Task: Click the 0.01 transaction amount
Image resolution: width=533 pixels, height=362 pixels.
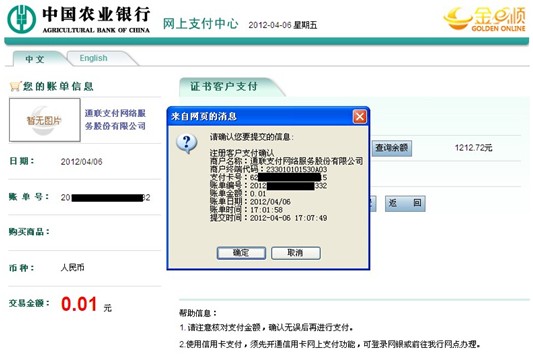Action: [79, 304]
